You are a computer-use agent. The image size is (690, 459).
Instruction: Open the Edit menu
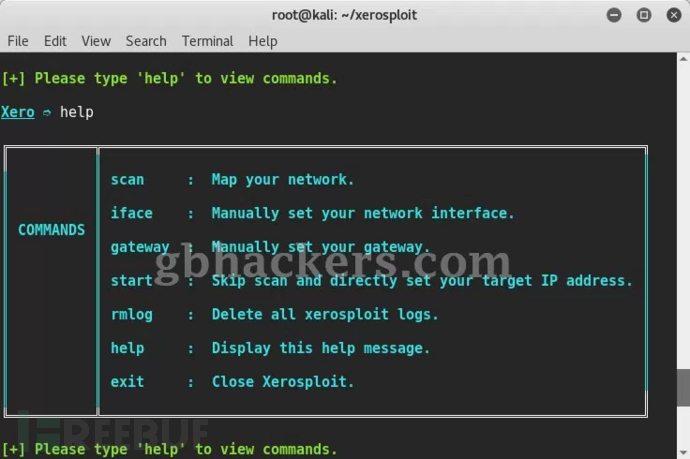(x=55, y=41)
